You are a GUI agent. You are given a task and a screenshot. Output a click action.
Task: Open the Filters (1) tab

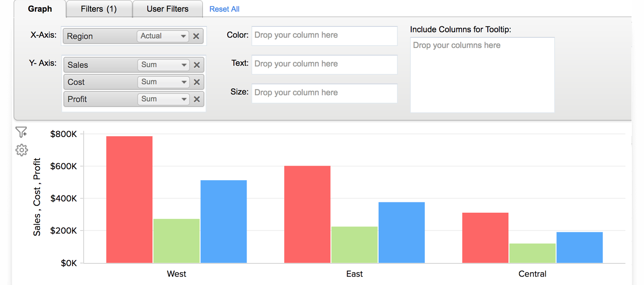click(x=99, y=9)
